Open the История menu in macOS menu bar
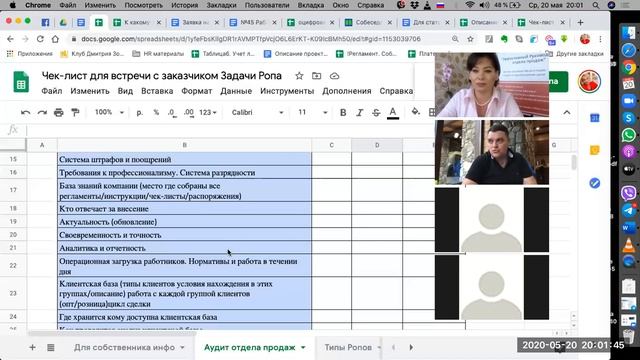Screen dimensions: 640x360 (x=184, y=5)
